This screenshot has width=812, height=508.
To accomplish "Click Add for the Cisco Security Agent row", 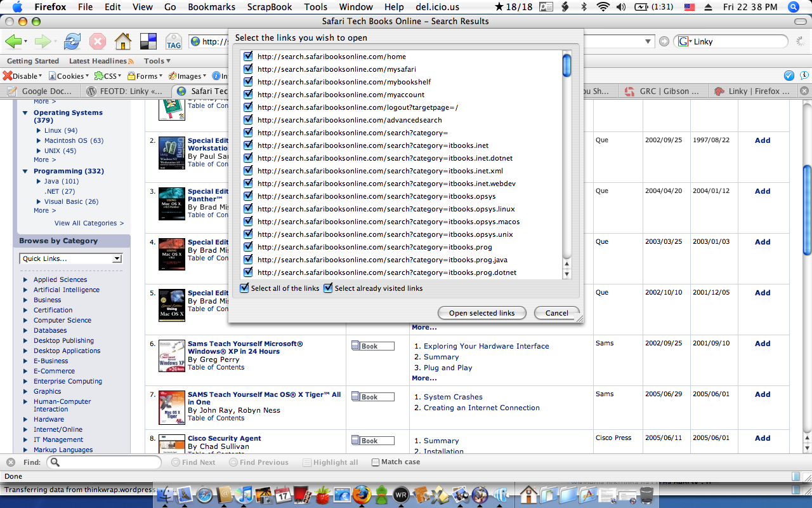I will coord(763,438).
